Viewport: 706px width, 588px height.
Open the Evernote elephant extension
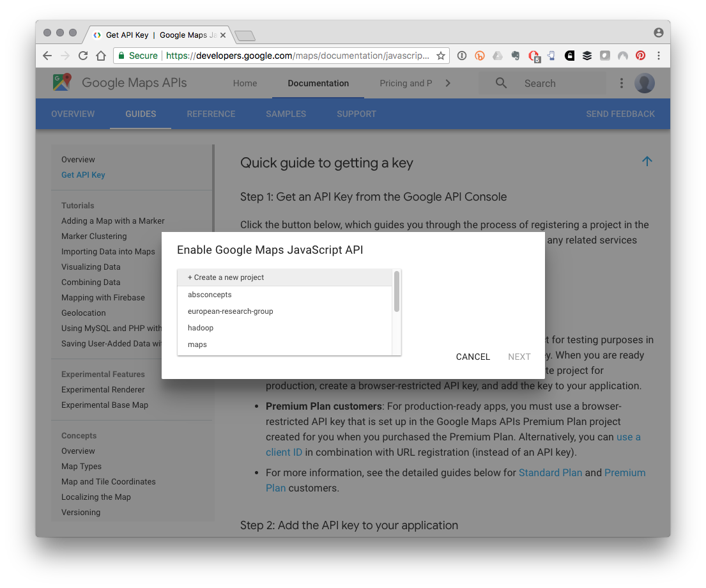(516, 56)
